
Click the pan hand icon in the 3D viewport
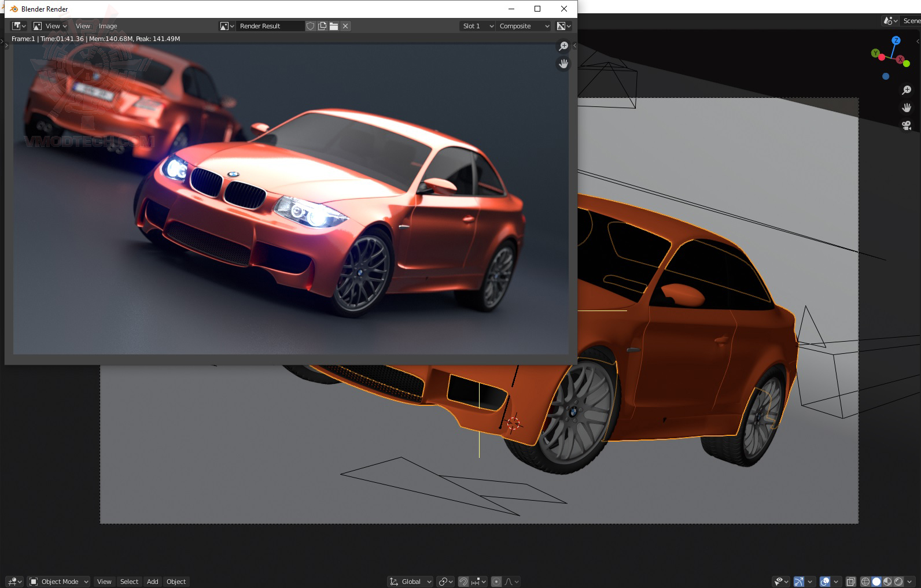tap(907, 108)
